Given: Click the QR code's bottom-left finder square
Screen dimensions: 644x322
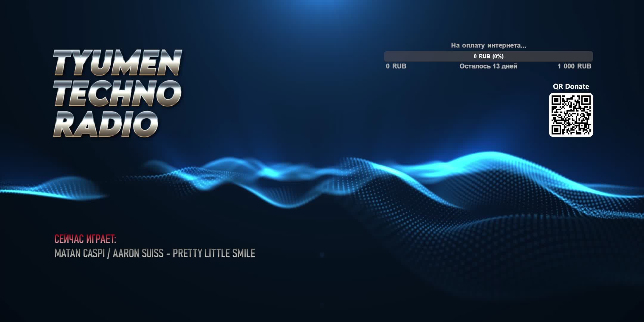Looking at the screenshot, I should 556,130.
